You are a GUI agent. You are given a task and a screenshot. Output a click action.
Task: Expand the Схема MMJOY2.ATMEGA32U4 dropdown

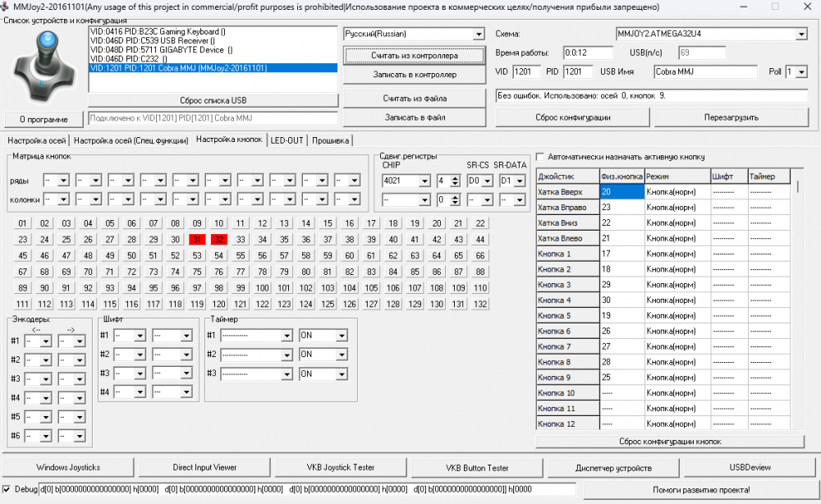(x=800, y=34)
